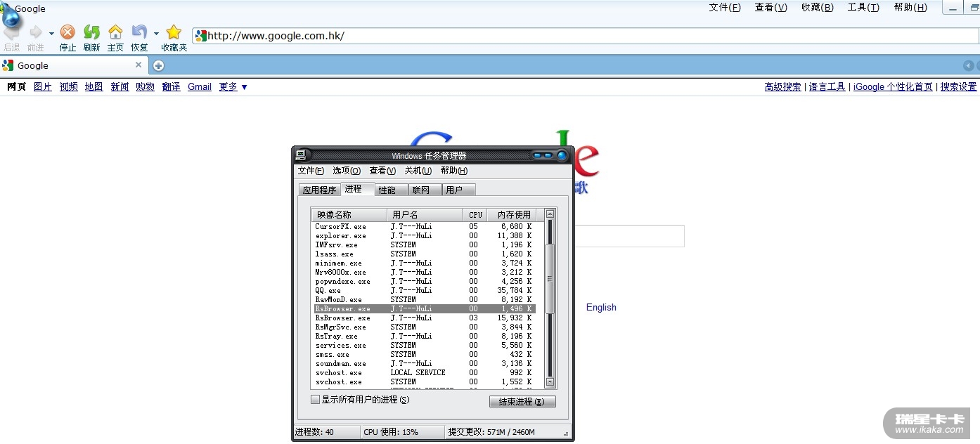Click process list scroll up arrow
Viewport: 980px width, 444px height.
(550, 214)
